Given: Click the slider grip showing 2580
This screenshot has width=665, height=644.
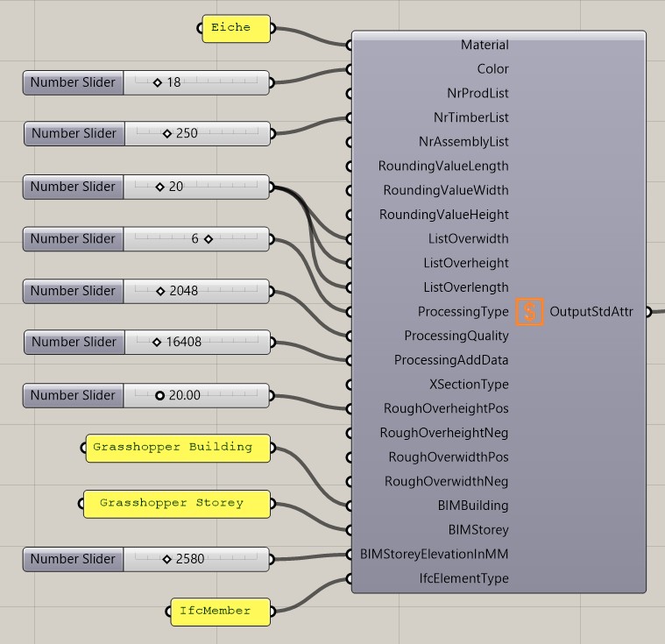Looking at the screenshot, I should coord(166,559).
